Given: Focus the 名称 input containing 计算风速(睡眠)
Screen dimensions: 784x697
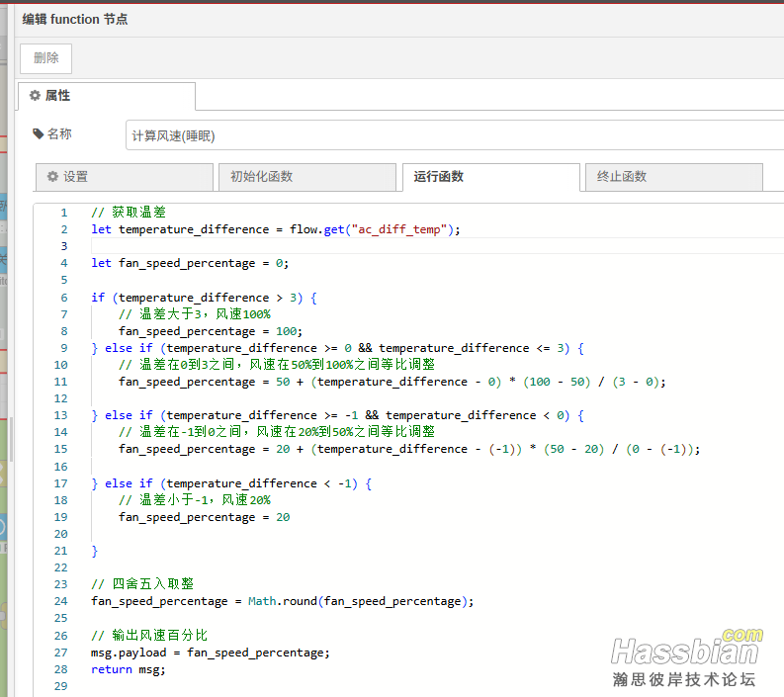Looking at the screenshot, I should point(454,135).
